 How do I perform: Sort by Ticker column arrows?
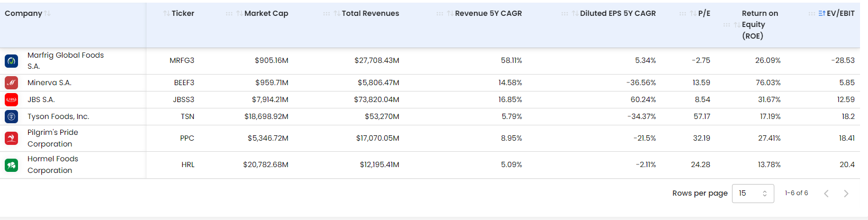[167, 13]
